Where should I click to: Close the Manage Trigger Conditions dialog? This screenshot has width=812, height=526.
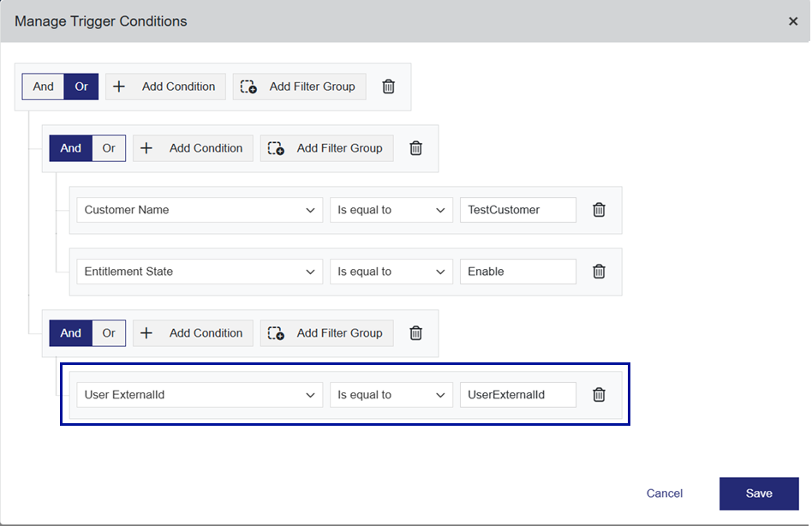[792, 21]
